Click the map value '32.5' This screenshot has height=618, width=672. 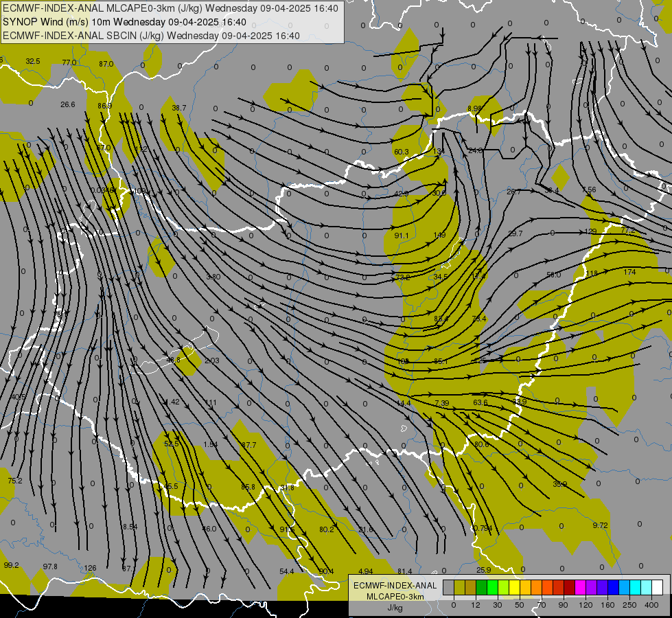pos(32,61)
